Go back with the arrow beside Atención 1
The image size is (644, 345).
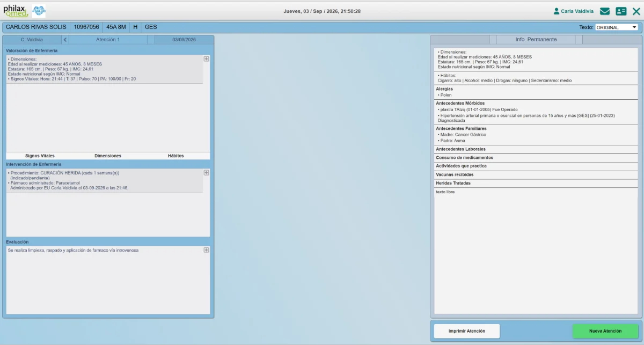click(65, 40)
